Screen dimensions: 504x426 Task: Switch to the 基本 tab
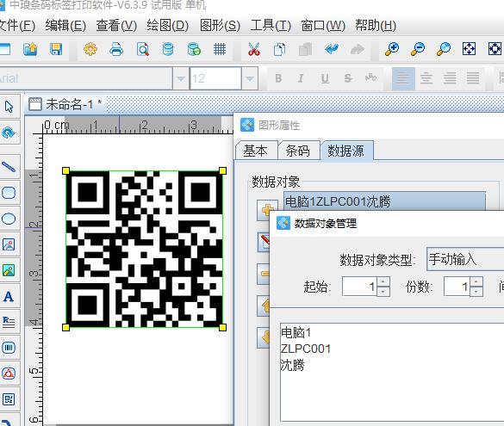pos(256,151)
